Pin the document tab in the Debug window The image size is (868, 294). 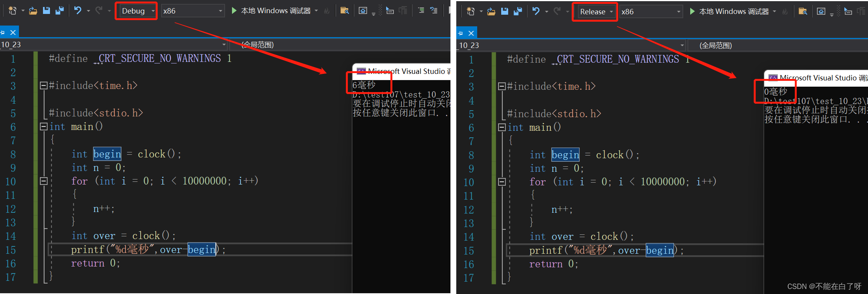(3, 32)
